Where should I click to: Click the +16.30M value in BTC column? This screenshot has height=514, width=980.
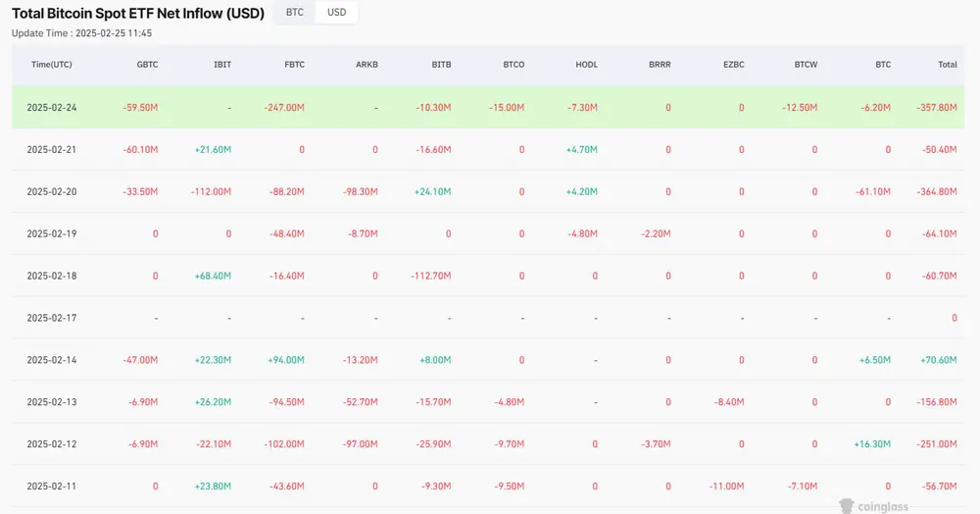click(x=870, y=444)
